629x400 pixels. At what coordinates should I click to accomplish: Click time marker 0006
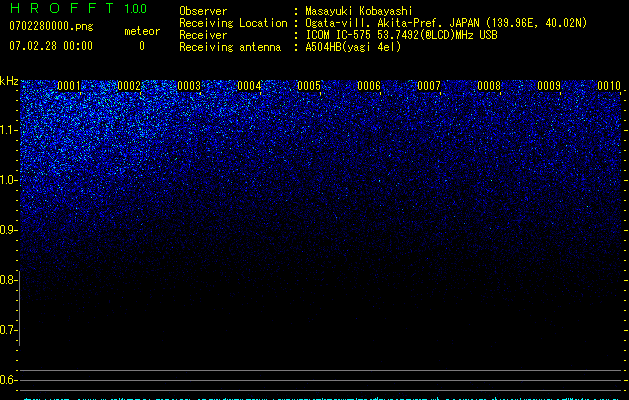click(369, 86)
